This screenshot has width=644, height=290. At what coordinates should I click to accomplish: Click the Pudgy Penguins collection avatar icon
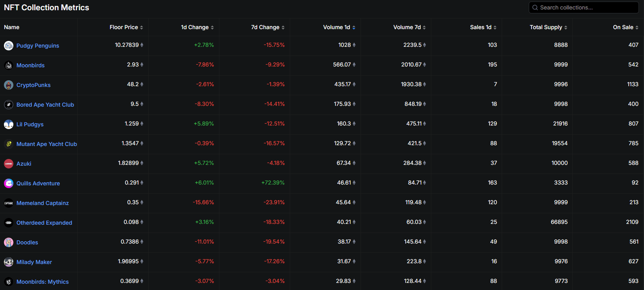click(9, 46)
